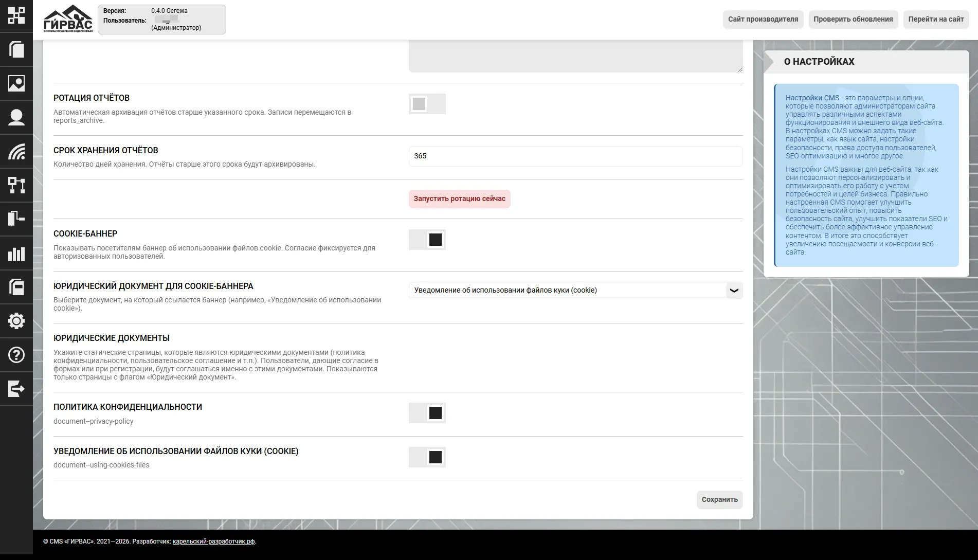Image resolution: width=978 pixels, height=560 pixels.
Task: Open the users sidebar icon
Action: (x=16, y=117)
